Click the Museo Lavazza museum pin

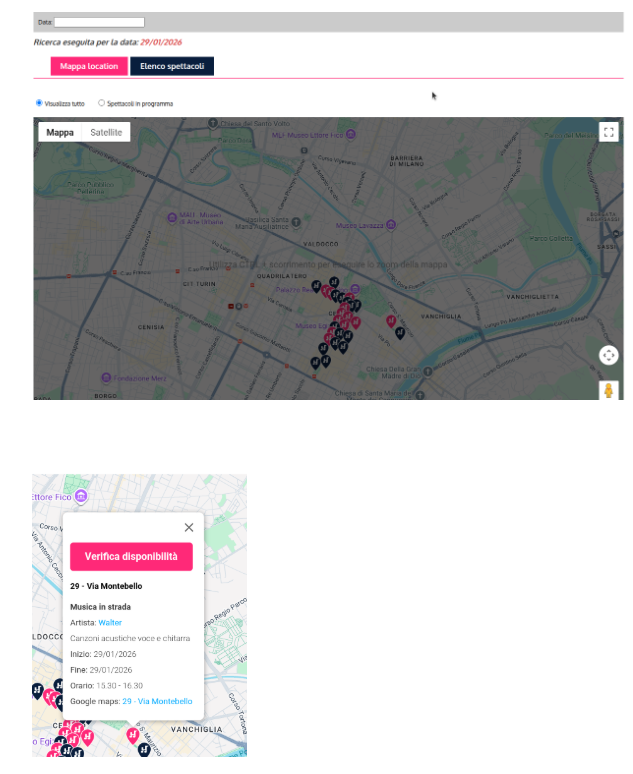click(x=391, y=225)
